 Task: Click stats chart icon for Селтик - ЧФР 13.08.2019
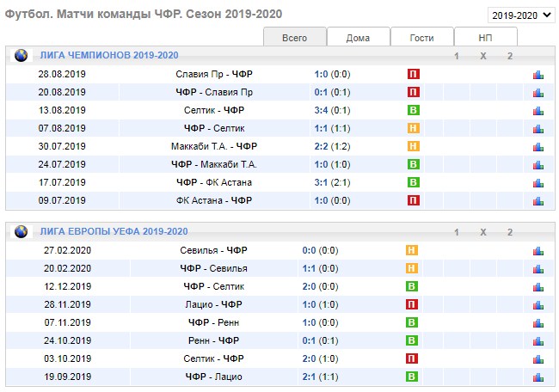(538, 110)
